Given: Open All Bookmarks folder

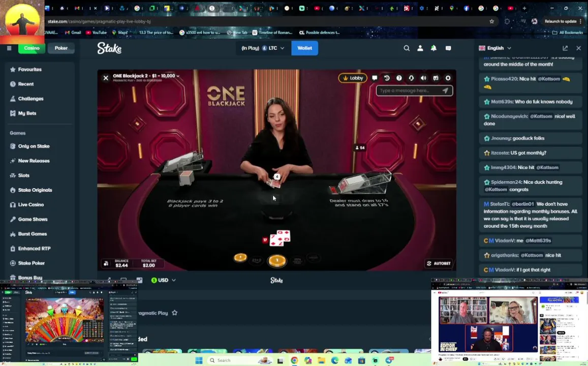Looking at the screenshot, I should pyautogui.click(x=568, y=33).
